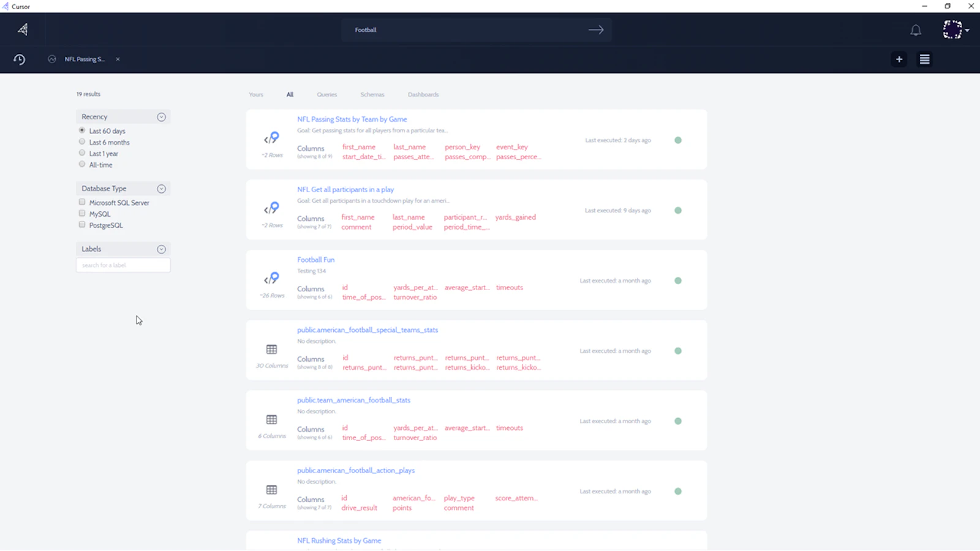
Task: Switch to the Schemas tab
Action: click(x=372, y=95)
